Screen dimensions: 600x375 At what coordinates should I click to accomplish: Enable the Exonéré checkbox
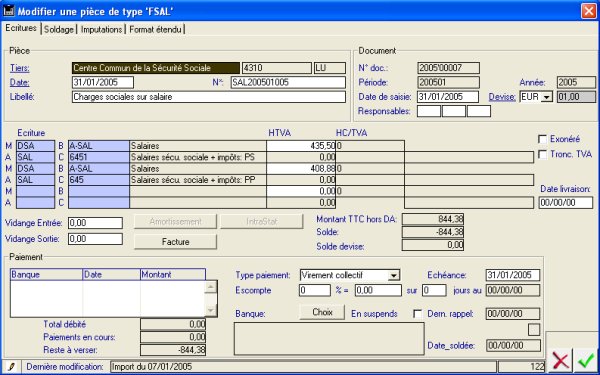tap(542, 139)
